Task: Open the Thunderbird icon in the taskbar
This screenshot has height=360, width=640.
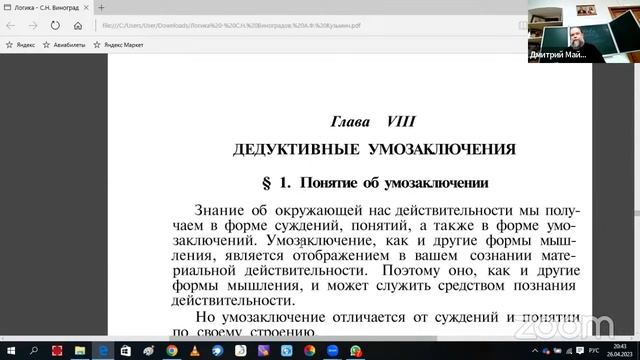Action: click(x=218, y=351)
